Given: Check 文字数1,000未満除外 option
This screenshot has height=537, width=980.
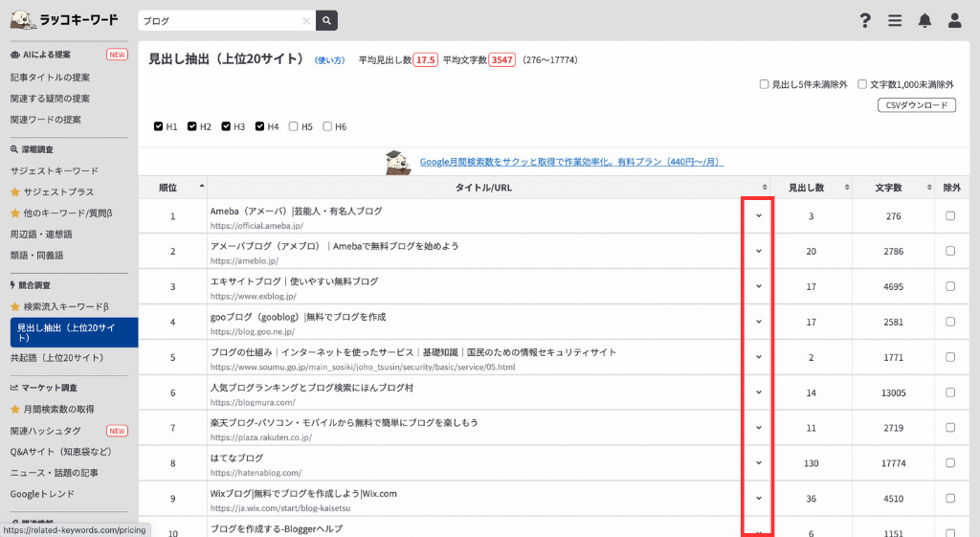Looking at the screenshot, I should [x=862, y=84].
